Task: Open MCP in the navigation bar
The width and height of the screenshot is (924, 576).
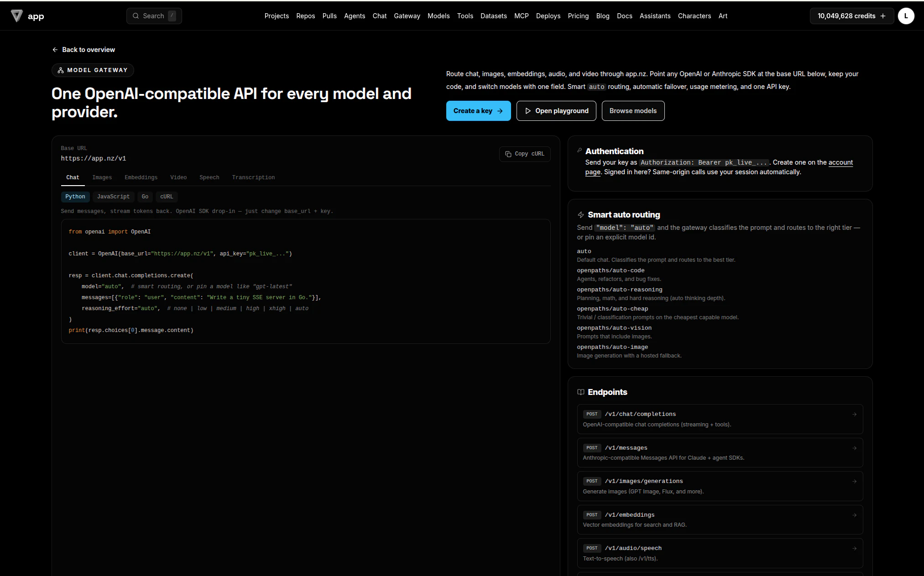Action: tap(522, 16)
